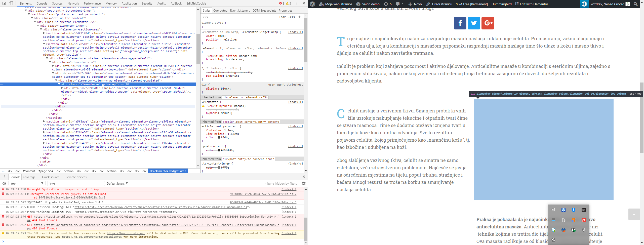
Task: Click the #313131 color swatch
Action: (x=219, y=150)
